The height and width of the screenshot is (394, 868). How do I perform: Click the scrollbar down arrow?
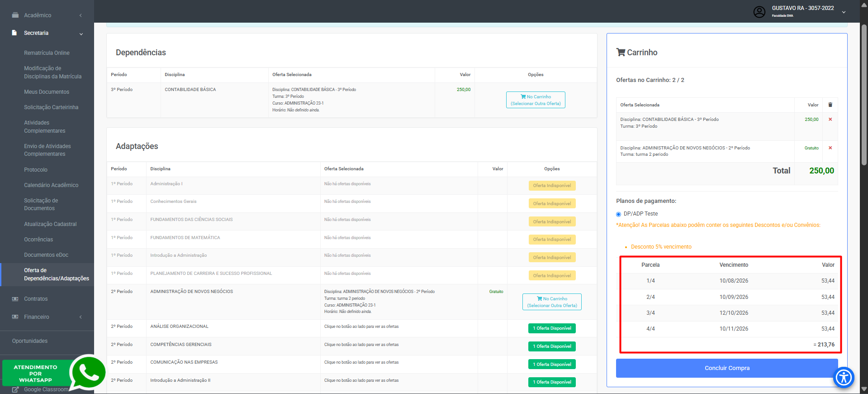click(x=864, y=389)
